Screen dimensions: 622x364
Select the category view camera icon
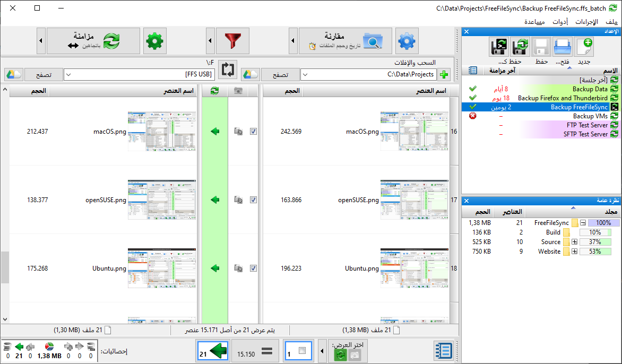pos(355,355)
